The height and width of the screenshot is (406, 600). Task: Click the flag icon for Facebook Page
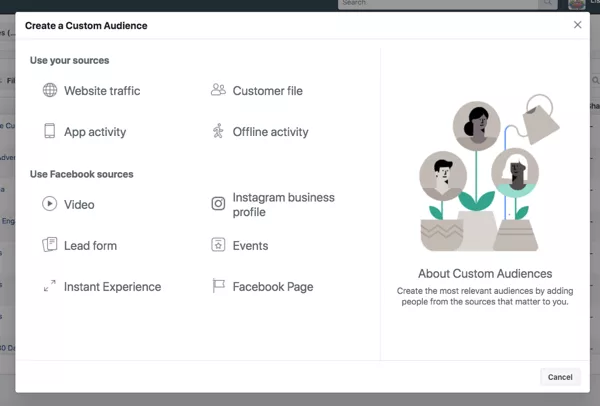point(218,286)
